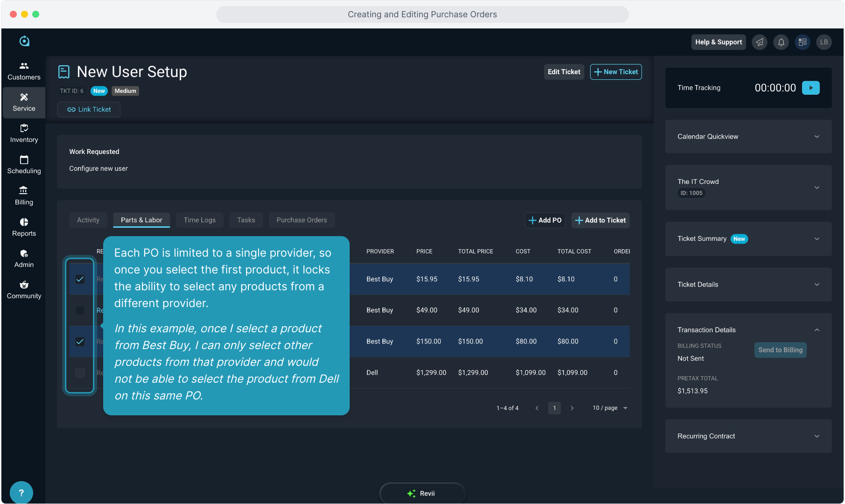Uncheck the $150.00 Best Buy product checkbox
This screenshot has height=504, width=845.
pos(80,342)
